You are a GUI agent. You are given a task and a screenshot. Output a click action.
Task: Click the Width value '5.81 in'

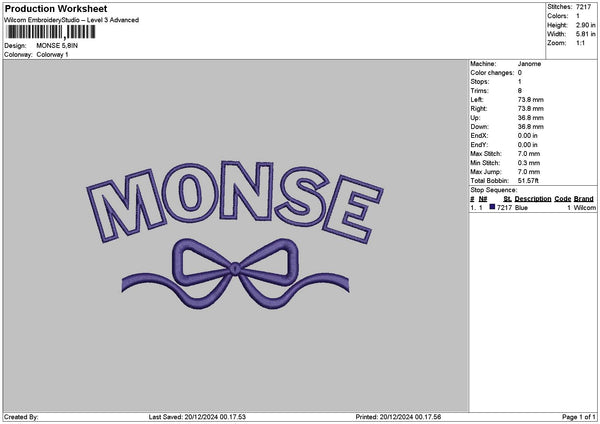[x=585, y=34]
